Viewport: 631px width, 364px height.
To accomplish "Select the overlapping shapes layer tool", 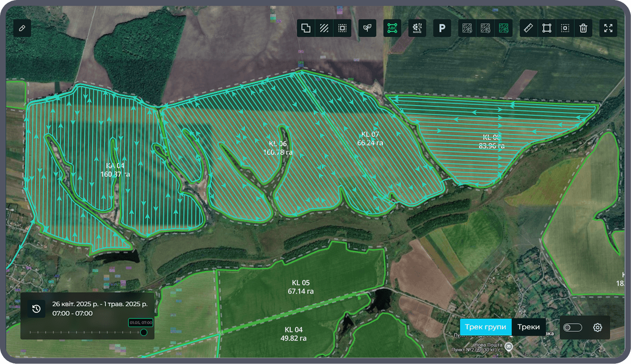I will tap(306, 28).
